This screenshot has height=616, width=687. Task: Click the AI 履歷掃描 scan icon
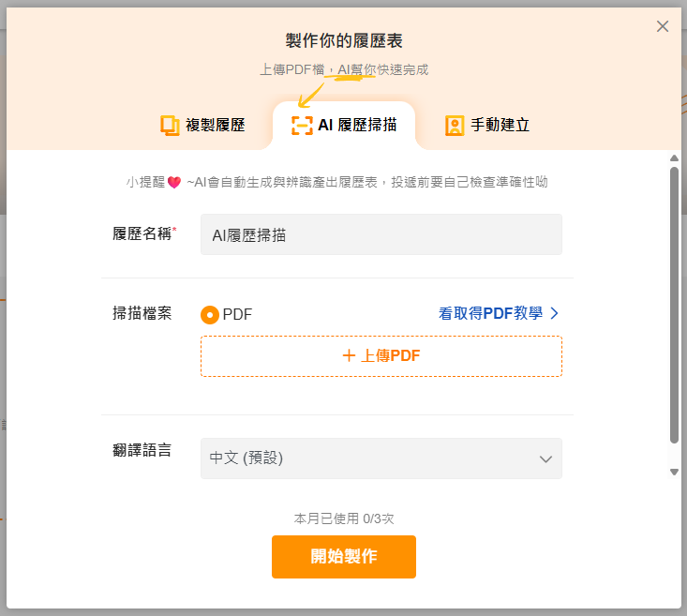(302, 126)
